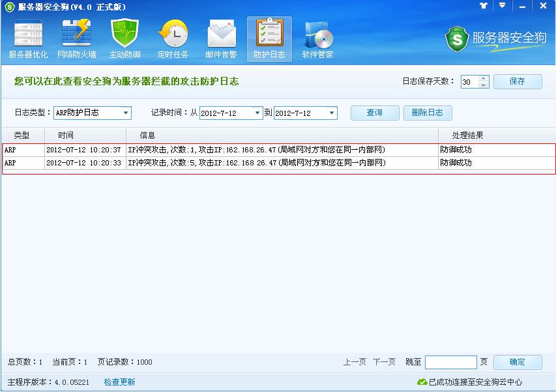Click the 查询 query button
Viewport: 556px width, 392px height.
(374, 113)
